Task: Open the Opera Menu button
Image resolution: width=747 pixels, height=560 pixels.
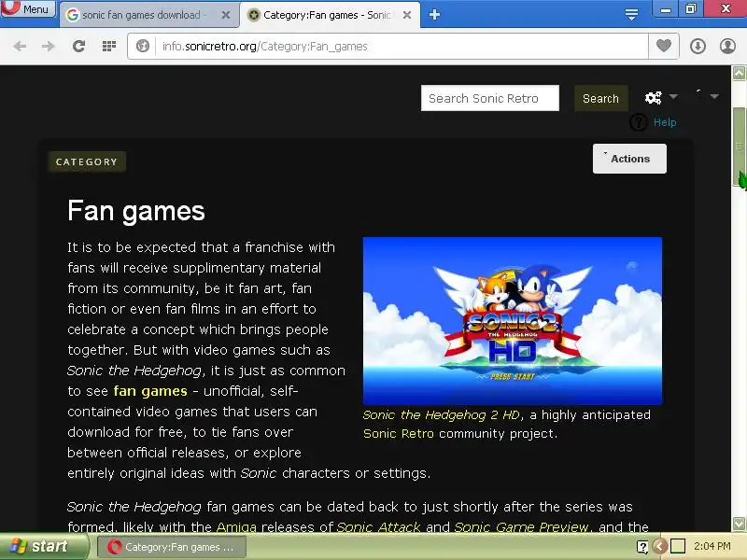Action: [28, 8]
